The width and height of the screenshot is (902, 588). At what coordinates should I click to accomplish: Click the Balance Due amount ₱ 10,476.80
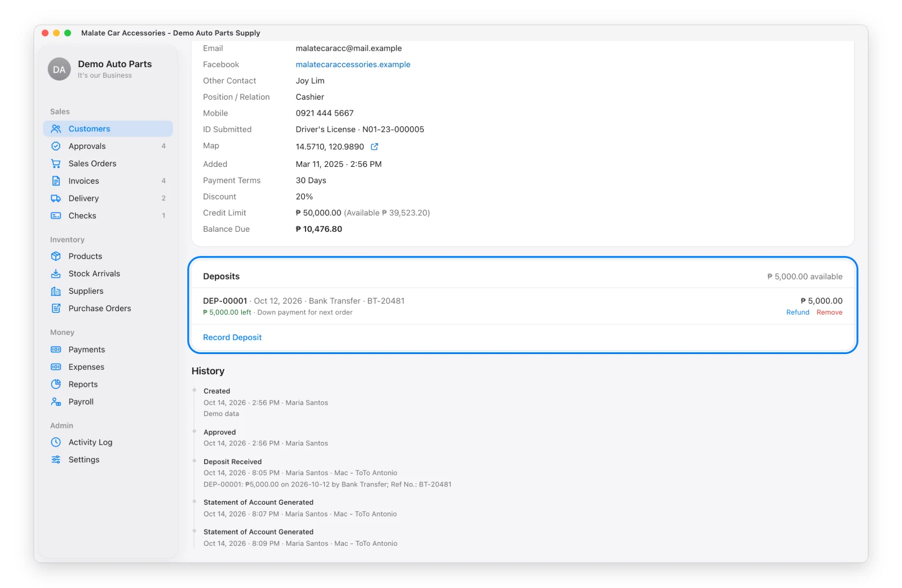point(319,229)
